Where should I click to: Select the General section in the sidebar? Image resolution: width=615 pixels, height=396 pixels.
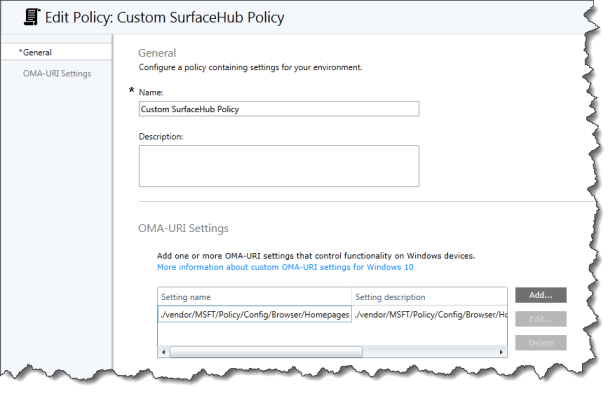tap(56, 52)
